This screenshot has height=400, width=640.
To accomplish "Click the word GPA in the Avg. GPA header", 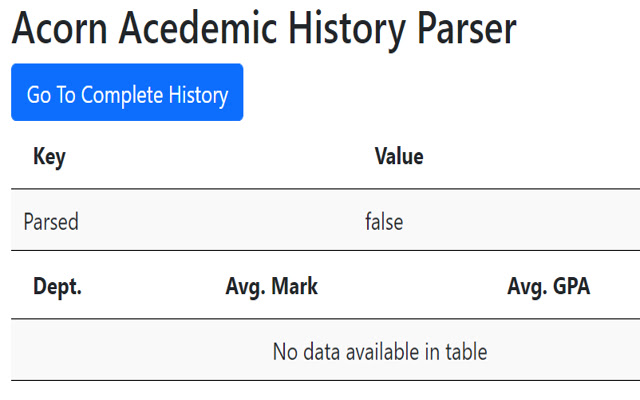I will [x=570, y=287].
